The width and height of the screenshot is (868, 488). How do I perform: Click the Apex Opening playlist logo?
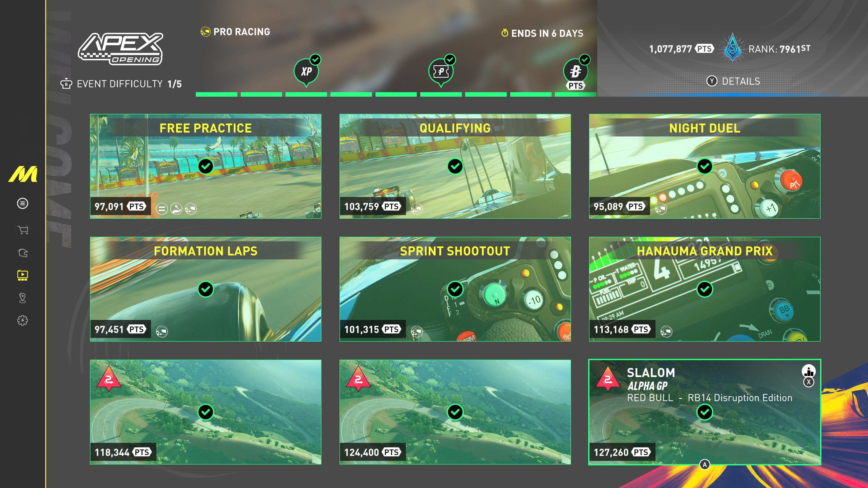coord(120,49)
